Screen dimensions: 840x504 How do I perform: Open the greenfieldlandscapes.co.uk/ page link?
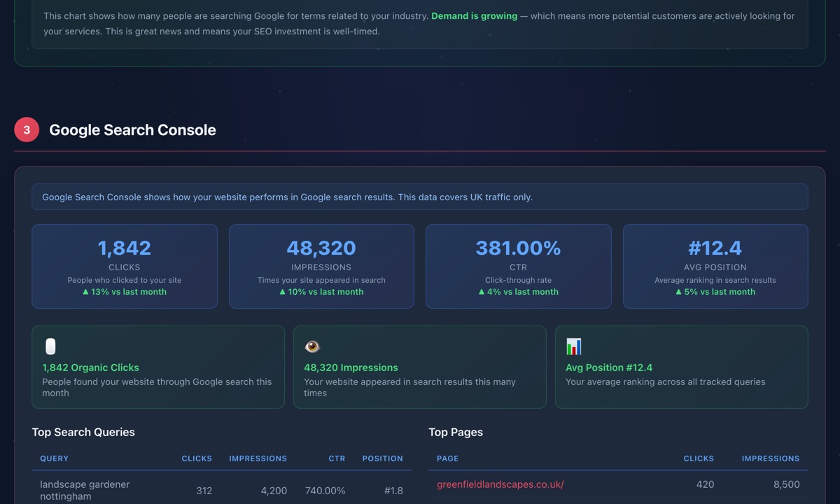[x=500, y=484]
